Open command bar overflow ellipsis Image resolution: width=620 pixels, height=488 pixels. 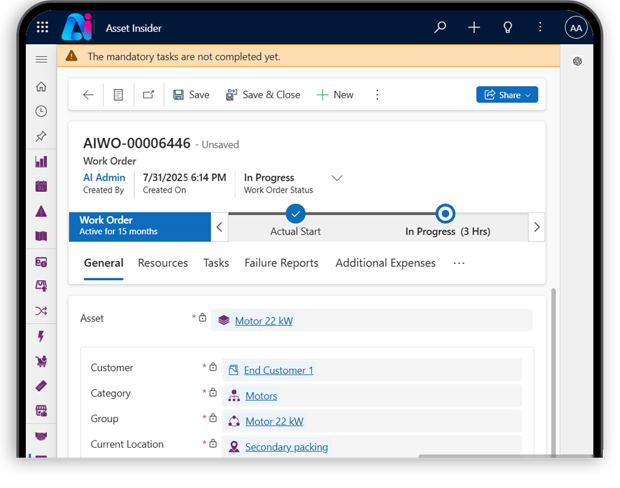(x=377, y=95)
